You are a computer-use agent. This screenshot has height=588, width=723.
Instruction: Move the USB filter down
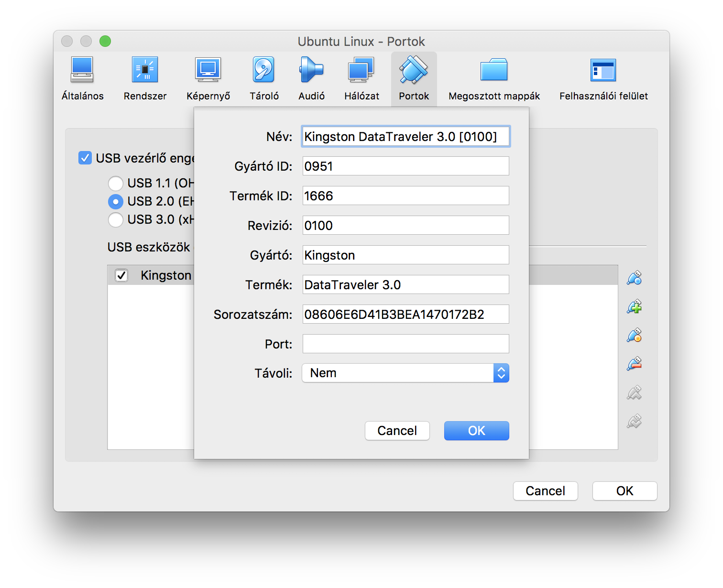coord(635,421)
